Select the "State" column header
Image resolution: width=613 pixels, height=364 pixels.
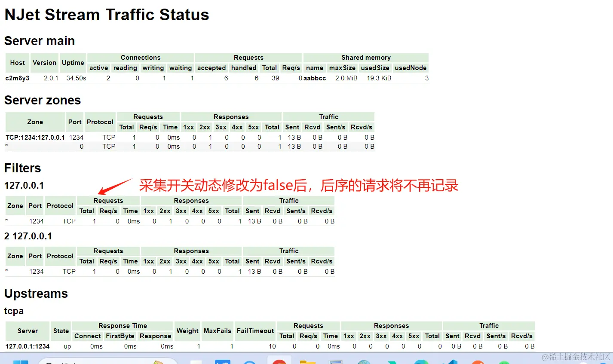pyautogui.click(x=61, y=331)
